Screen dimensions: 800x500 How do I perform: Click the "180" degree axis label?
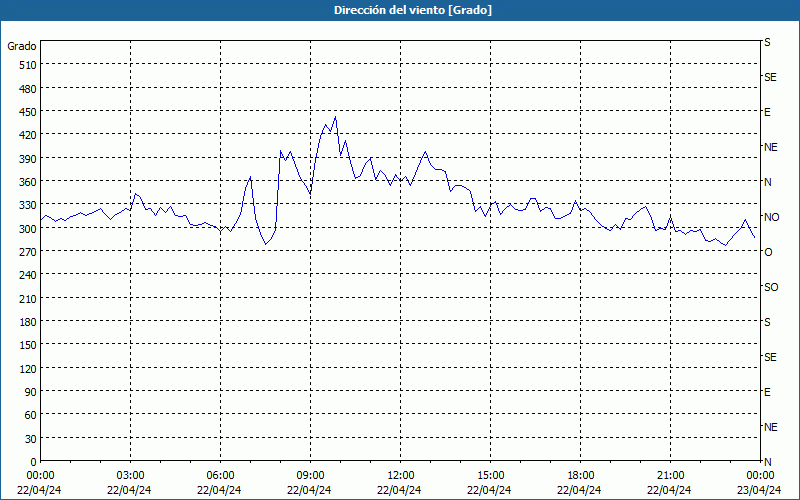pyautogui.click(x=29, y=322)
